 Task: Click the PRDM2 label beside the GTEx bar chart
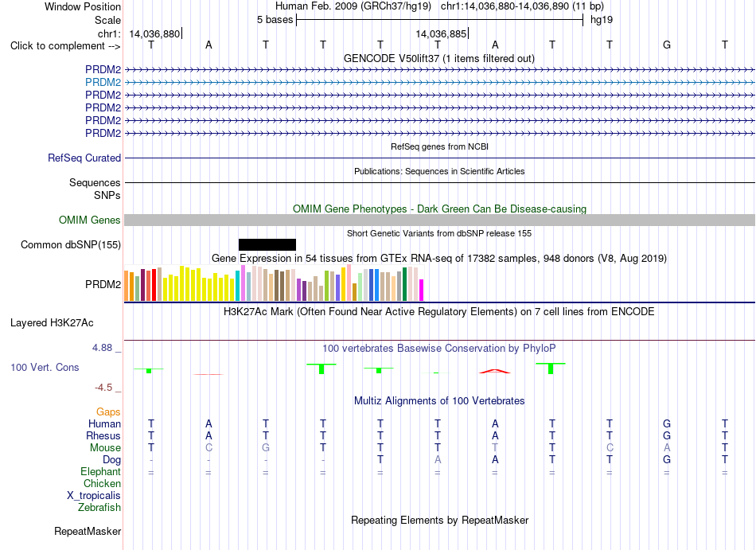pyautogui.click(x=103, y=284)
